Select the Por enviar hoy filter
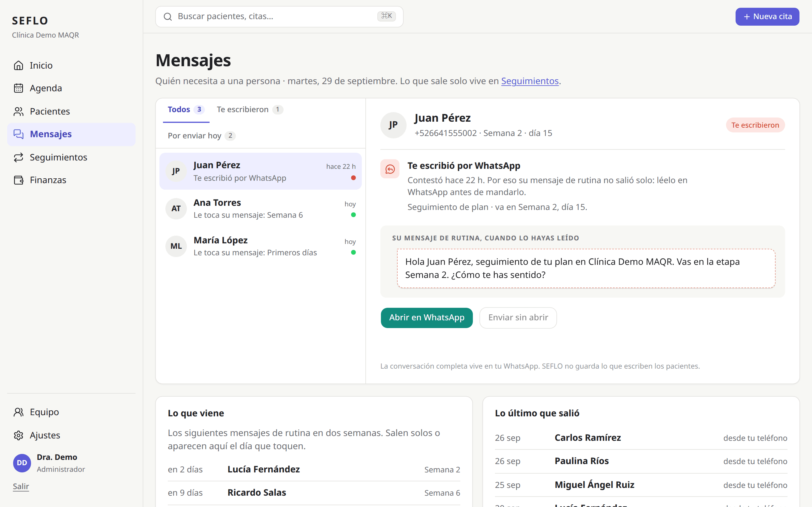The width and height of the screenshot is (812, 507). point(201,136)
